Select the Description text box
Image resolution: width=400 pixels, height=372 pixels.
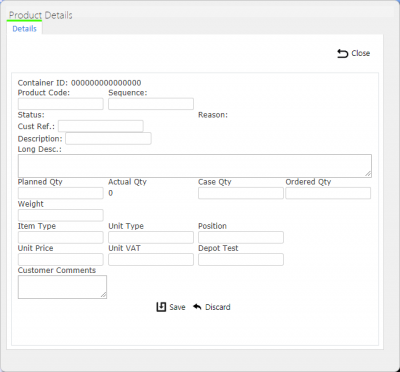click(108, 138)
